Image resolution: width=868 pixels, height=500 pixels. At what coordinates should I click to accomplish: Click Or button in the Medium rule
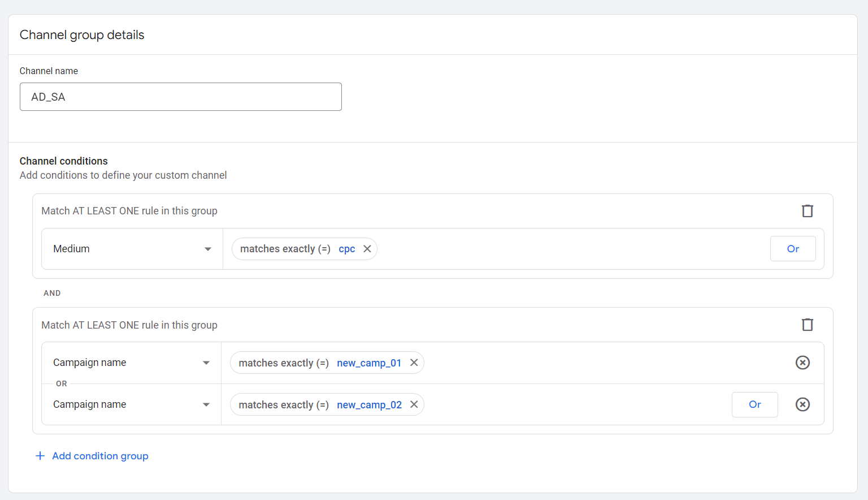point(792,249)
